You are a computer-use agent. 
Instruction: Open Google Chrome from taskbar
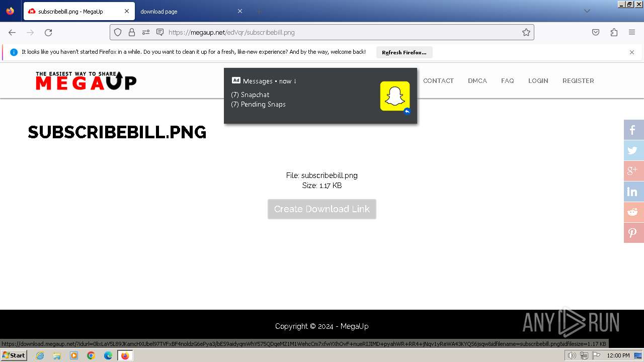(91, 355)
